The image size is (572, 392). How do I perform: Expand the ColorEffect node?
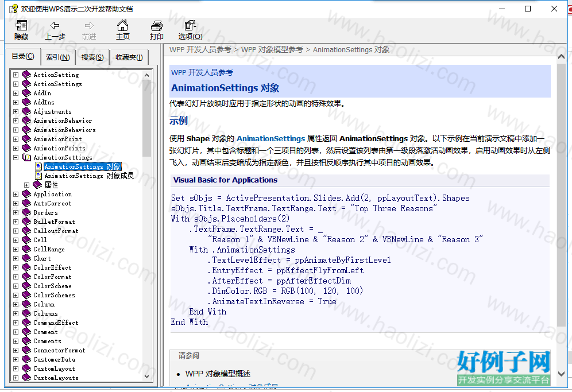[x=16, y=267]
